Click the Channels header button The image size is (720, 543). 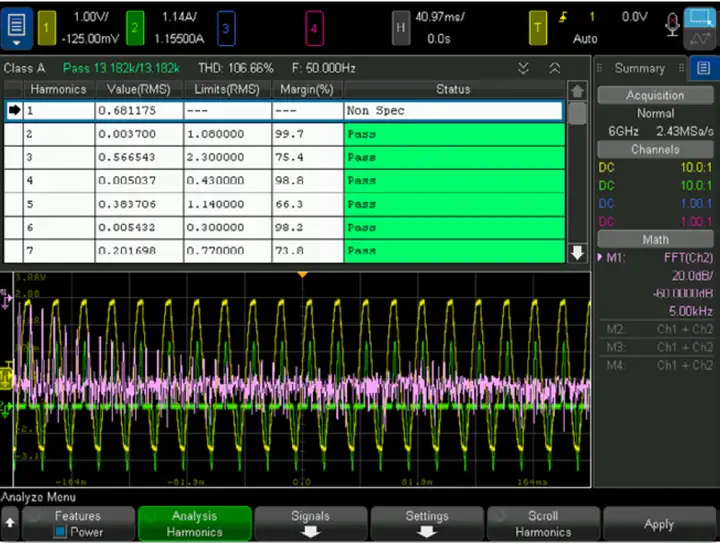point(655,149)
